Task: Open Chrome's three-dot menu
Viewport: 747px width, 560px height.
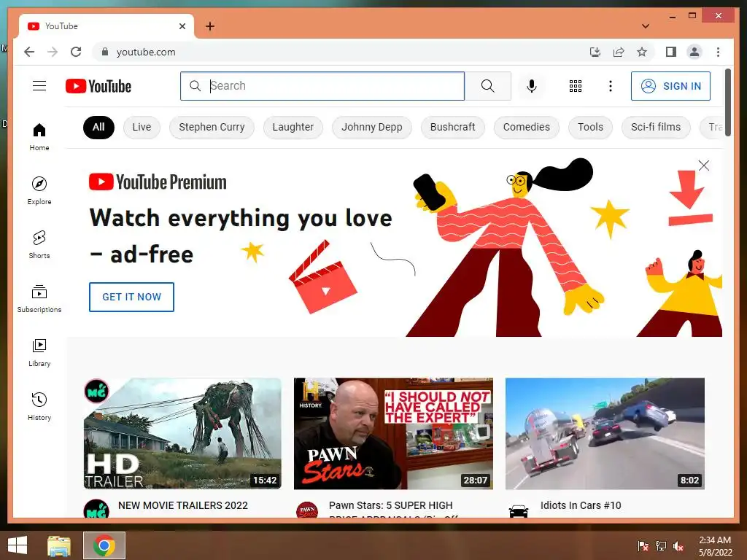Action: [718, 52]
